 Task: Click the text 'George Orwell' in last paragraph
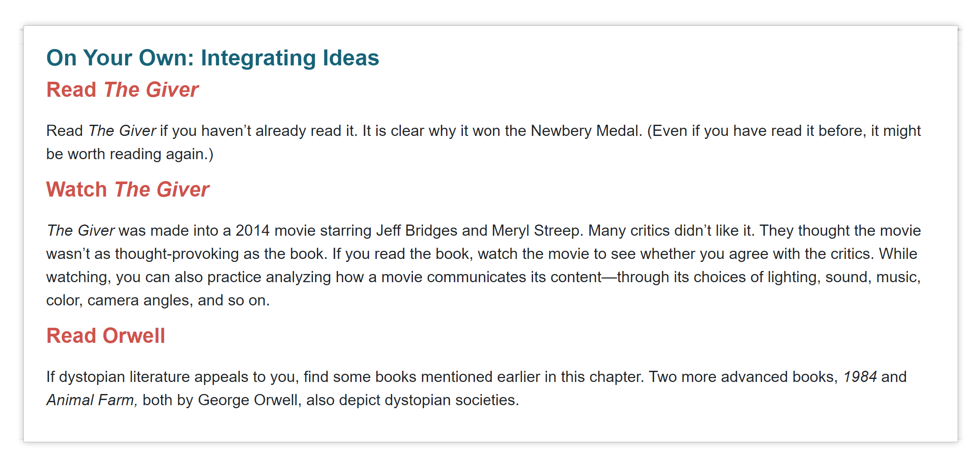(x=248, y=400)
